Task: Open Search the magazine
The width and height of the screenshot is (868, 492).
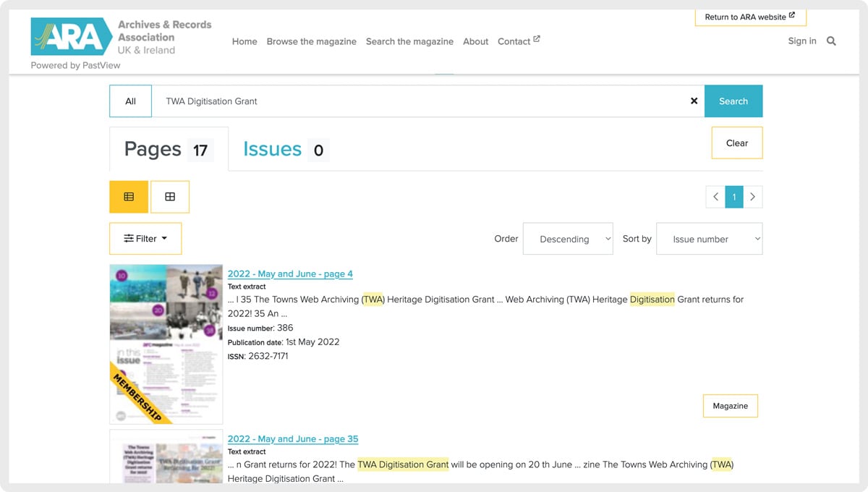Action: 409,41
